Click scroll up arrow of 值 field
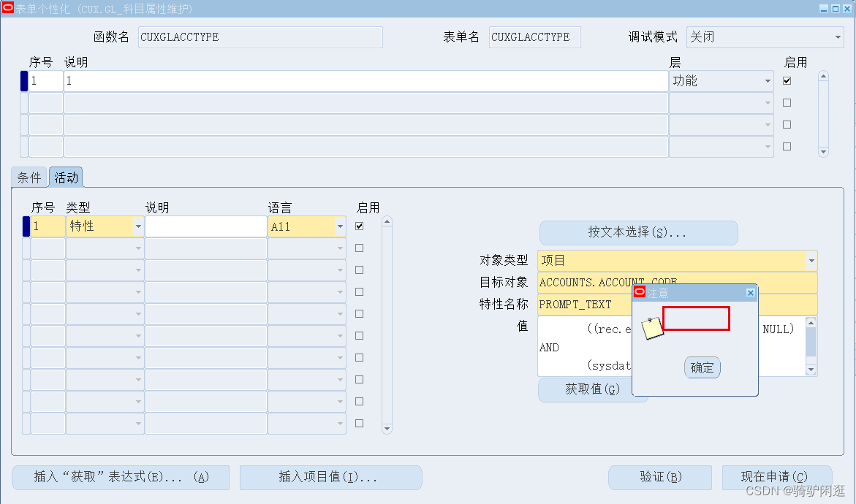This screenshot has height=504, width=856. click(811, 323)
